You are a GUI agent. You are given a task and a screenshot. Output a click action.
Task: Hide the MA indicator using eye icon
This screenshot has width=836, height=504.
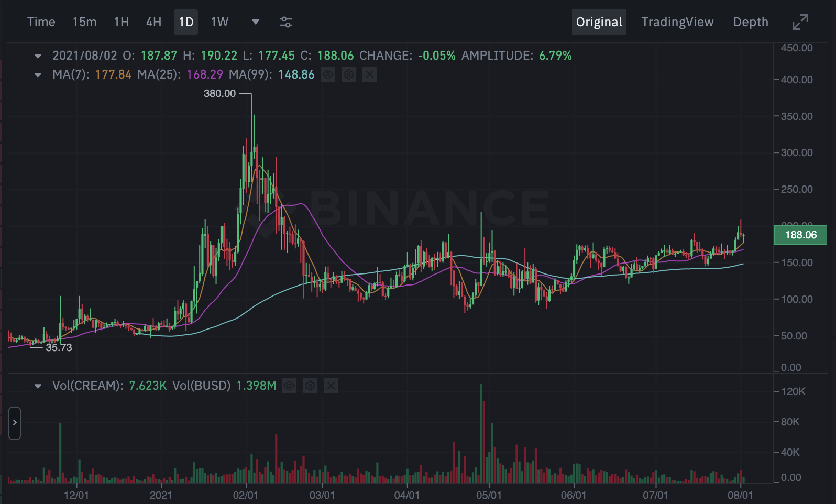click(x=328, y=74)
